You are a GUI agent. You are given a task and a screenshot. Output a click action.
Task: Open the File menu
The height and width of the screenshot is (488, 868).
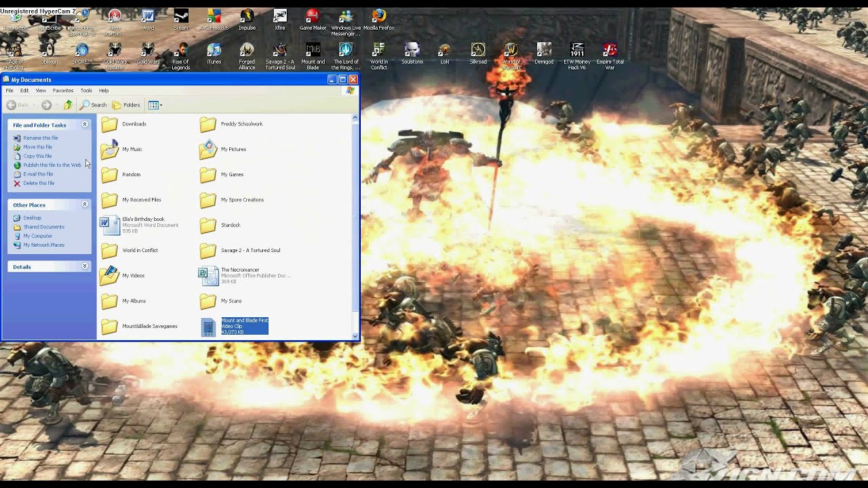[x=9, y=90]
